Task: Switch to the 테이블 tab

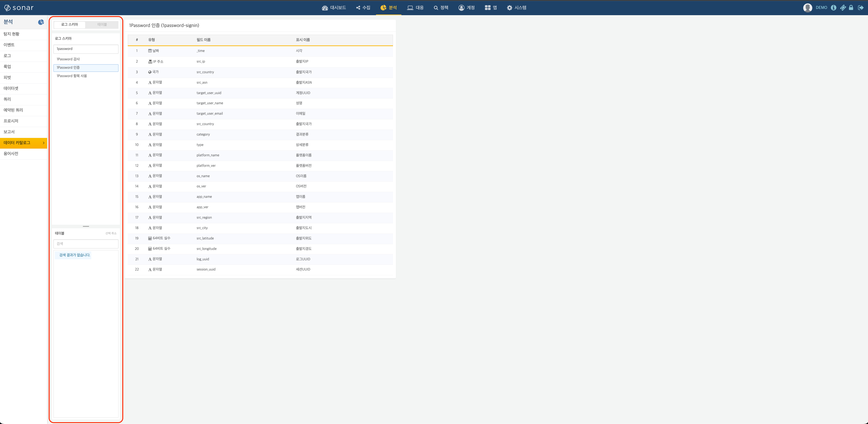Action: 102,25
